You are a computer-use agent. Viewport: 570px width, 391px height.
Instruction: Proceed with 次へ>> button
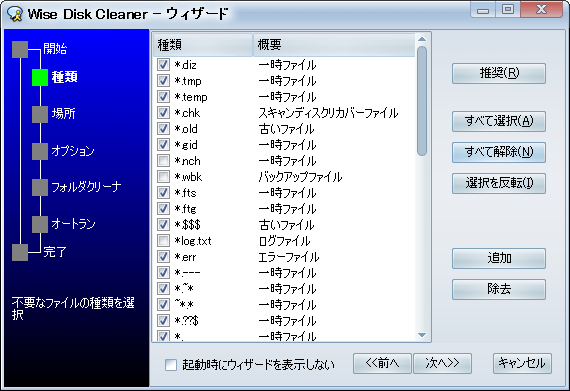pos(442,363)
